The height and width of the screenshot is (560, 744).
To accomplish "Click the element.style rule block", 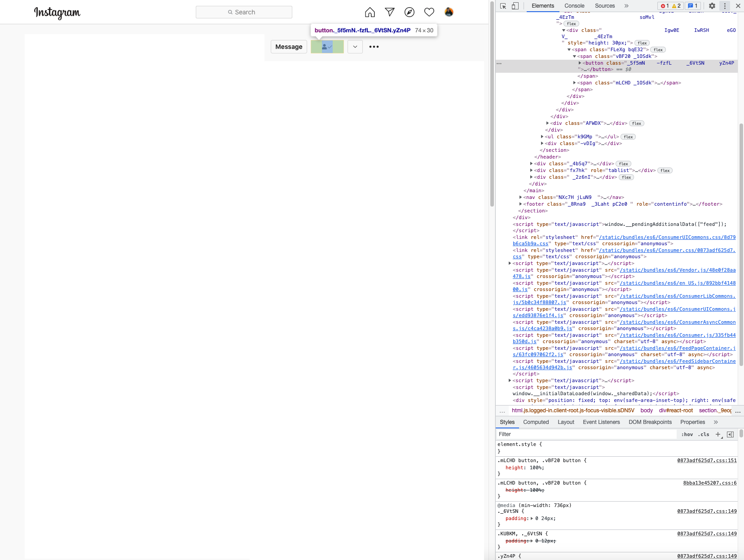I will click(616, 448).
